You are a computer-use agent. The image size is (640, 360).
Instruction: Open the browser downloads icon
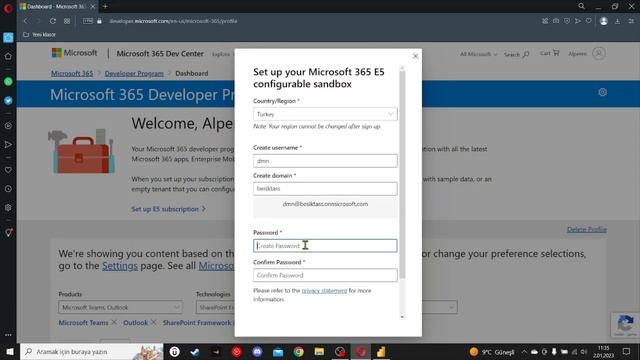618,21
